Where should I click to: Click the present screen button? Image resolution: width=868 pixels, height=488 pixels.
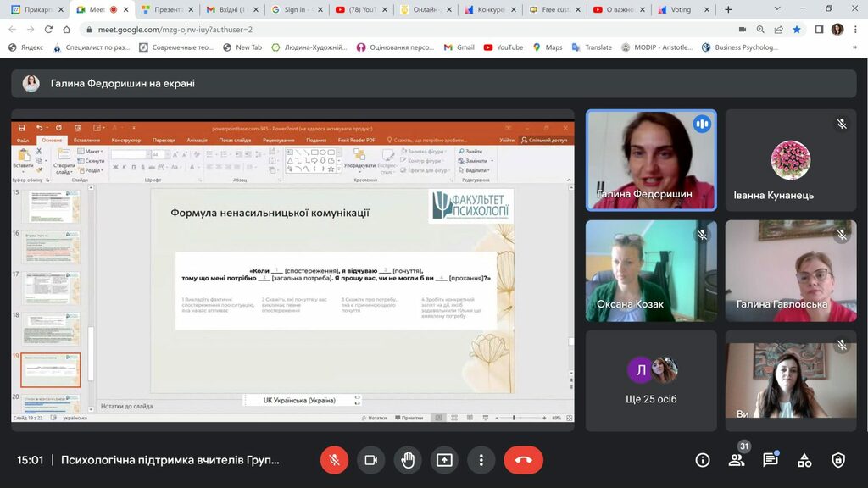[x=444, y=460]
